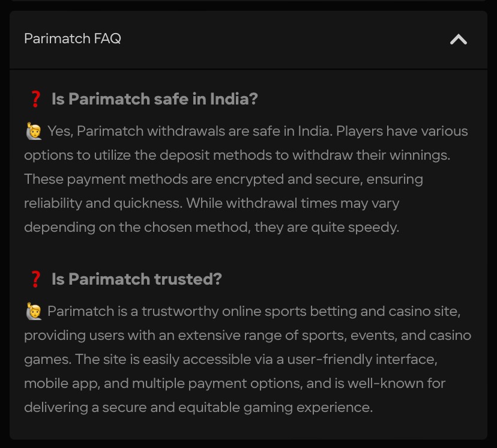Click the detective emoji before the trusted answer
497x448 pixels.
[34, 311]
